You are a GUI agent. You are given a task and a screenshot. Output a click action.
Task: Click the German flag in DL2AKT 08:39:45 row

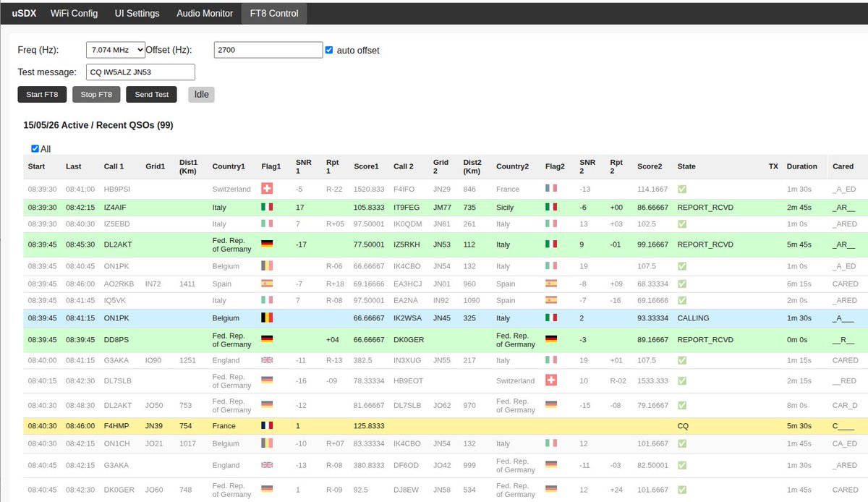[267, 244]
